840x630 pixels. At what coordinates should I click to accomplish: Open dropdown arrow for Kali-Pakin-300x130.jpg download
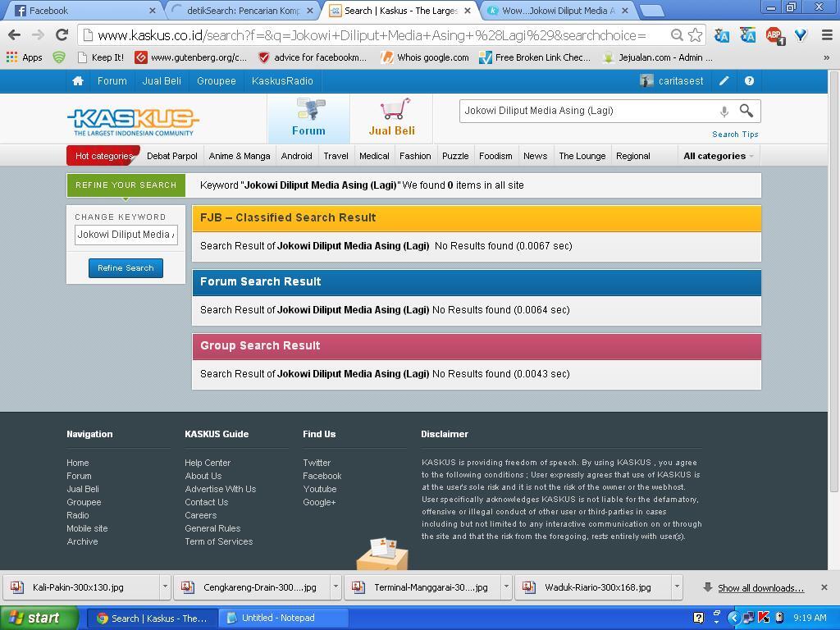tap(165, 587)
